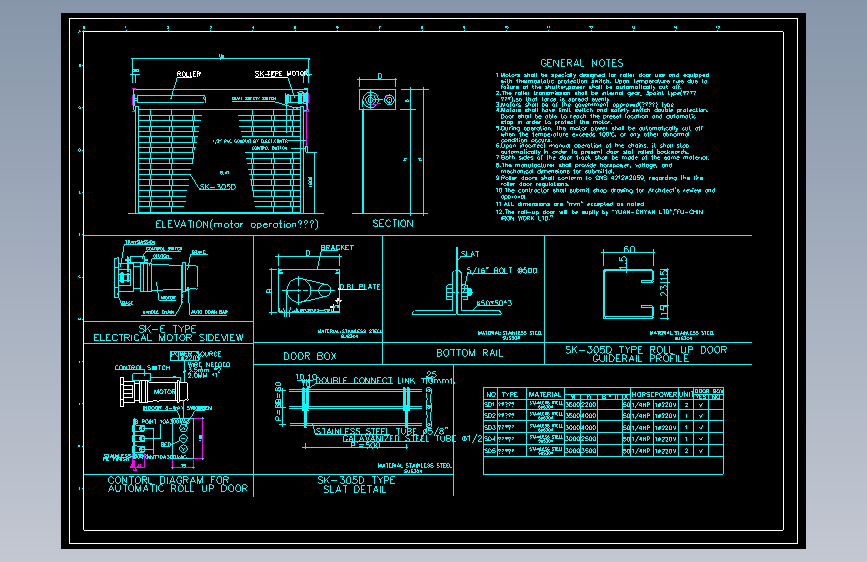Viewport: 867px width, 562px height.
Task: Select the TYPE header in schedule table
Action: [510, 394]
